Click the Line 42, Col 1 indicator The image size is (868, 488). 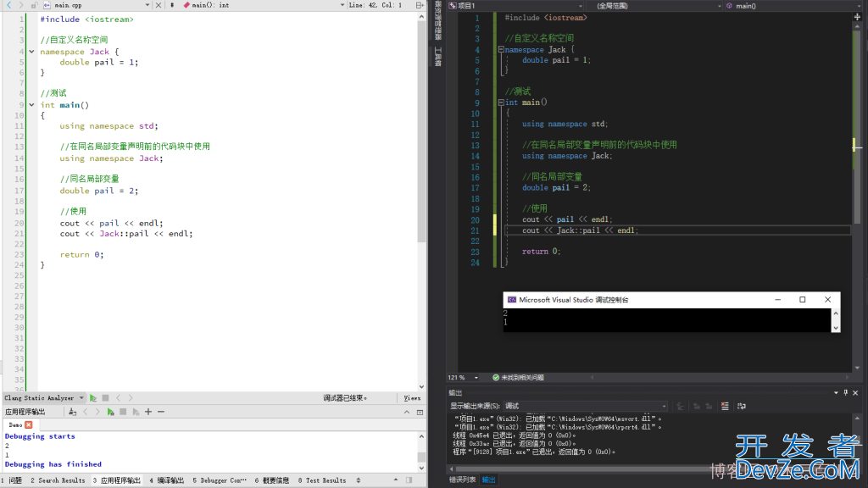tap(376, 5)
